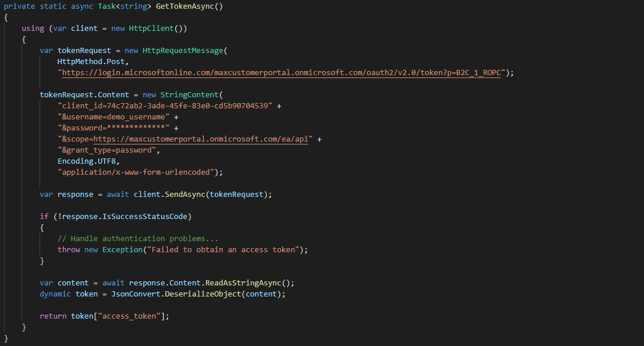644x346 pixels.
Task: Open the maxcustomerportal scope URL link
Action: 202,139
